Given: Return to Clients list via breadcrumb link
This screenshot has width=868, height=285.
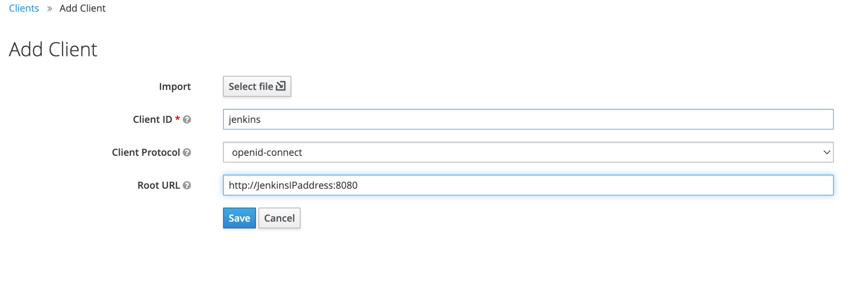Looking at the screenshot, I should 24,8.
